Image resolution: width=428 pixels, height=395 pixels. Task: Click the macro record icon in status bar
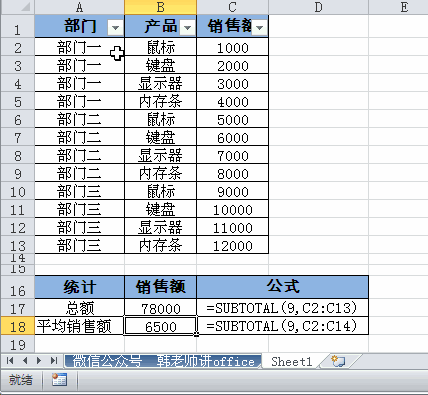pos(59,380)
